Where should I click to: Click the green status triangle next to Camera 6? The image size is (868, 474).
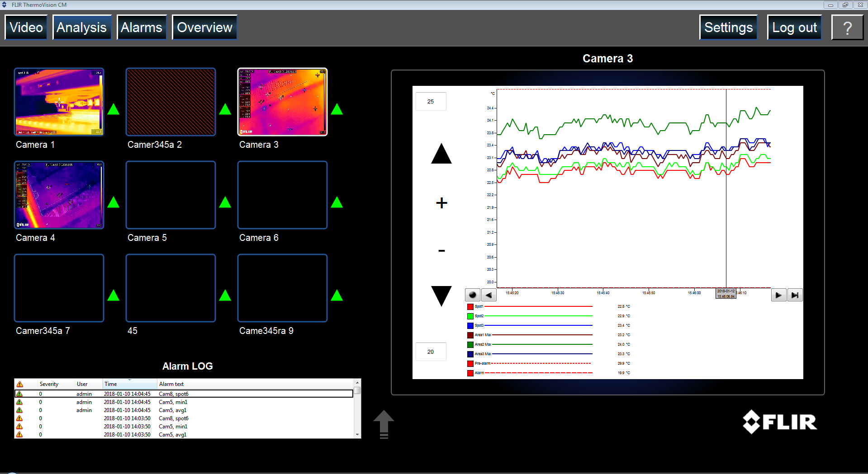[x=337, y=202]
